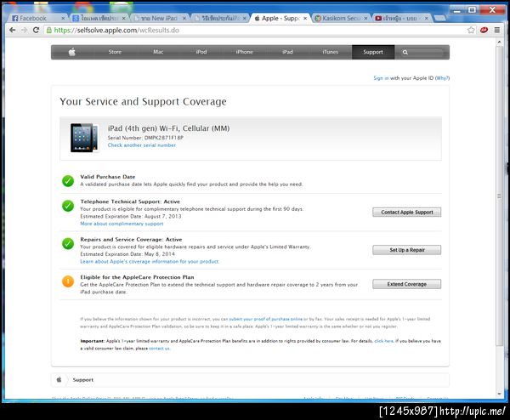Click the red extension icon beside the star
Viewport: 510px width, 420px height.
(484, 30)
